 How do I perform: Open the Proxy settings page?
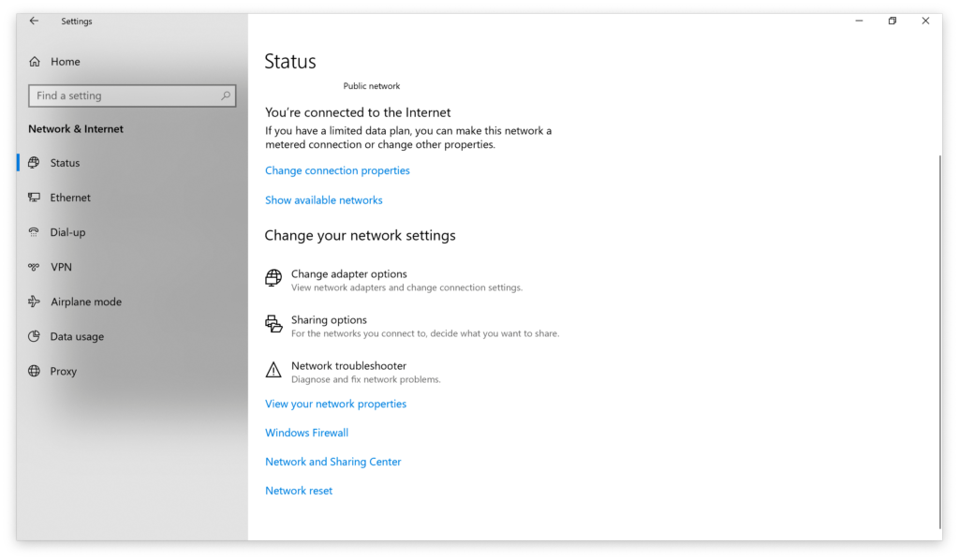pyautogui.click(x=64, y=371)
